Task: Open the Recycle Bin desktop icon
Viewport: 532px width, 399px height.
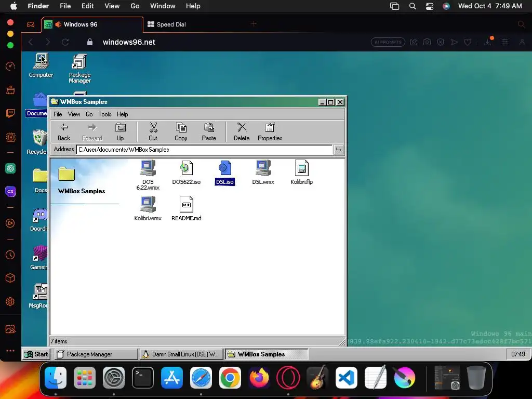Action: (37, 142)
